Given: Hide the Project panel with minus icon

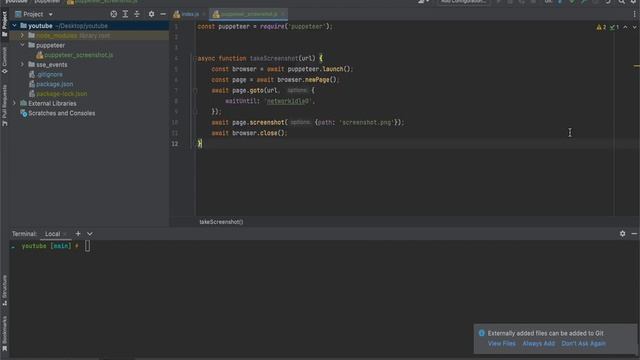Looking at the screenshot, I should tap(163, 14).
